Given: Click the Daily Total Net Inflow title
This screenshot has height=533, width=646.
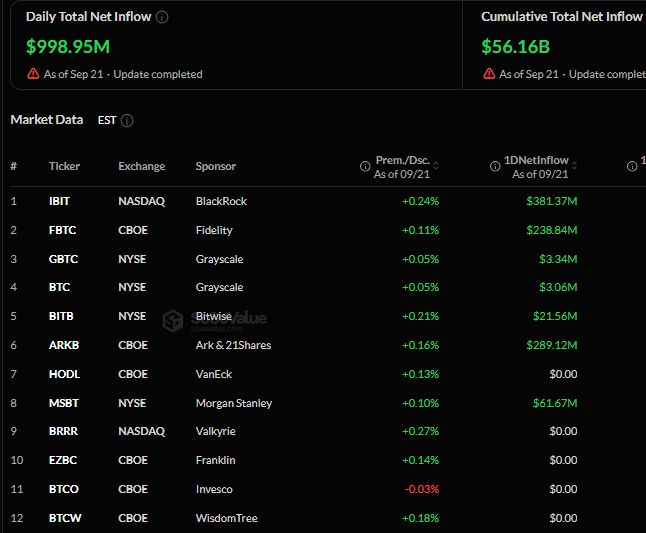Looking at the screenshot, I should click(x=89, y=16).
